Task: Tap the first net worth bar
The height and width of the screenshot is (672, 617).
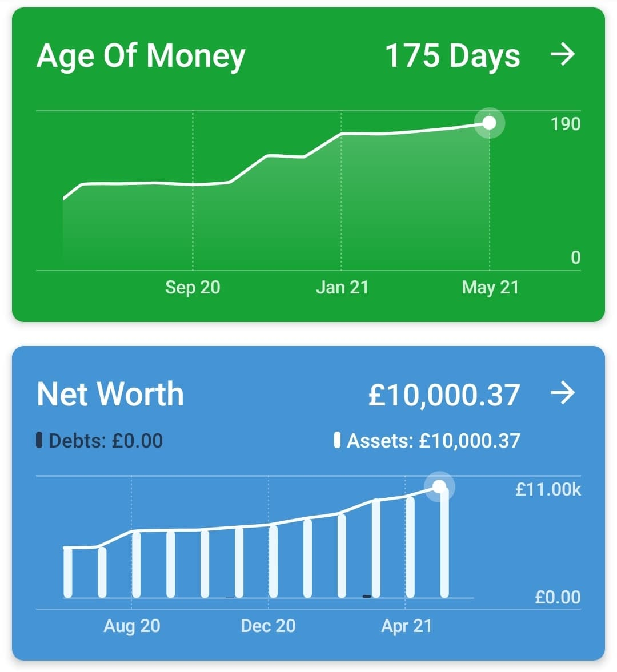Action: pos(68,572)
